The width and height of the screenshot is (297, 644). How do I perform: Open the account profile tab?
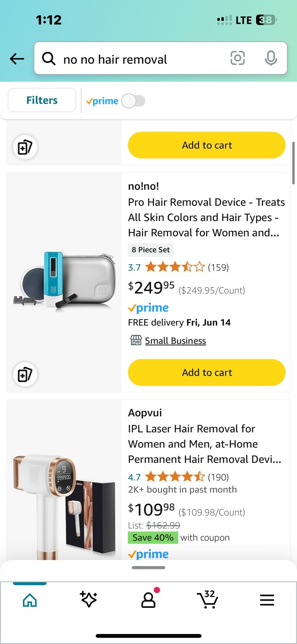pyautogui.click(x=149, y=599)
